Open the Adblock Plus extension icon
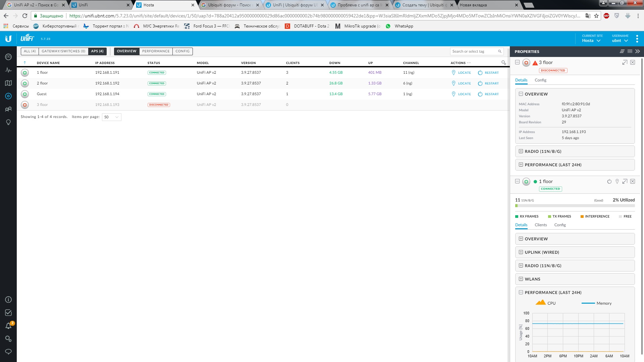The height and width of the screenshot is (362, 644). [606, 16]
